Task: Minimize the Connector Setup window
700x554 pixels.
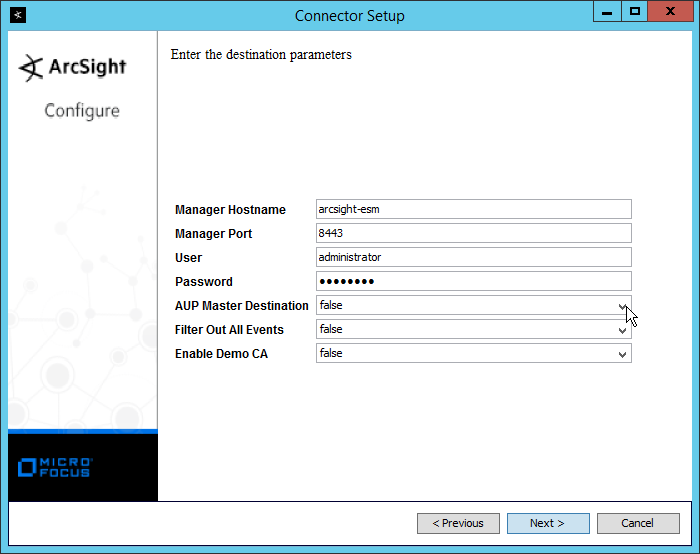Action: [x=606, y=12]
